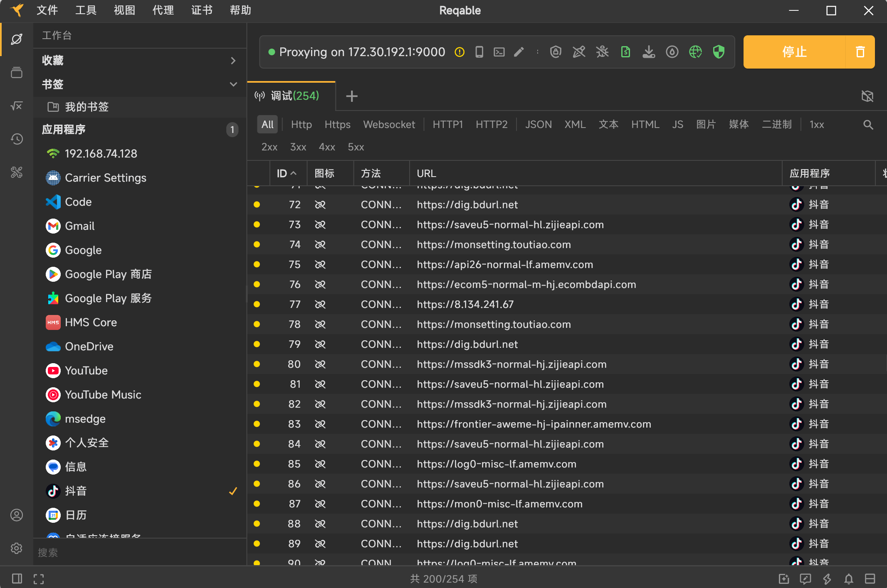Open the history clock icon in left sidebar
Screen dimensions: 887x588
[x=17, y=139]
